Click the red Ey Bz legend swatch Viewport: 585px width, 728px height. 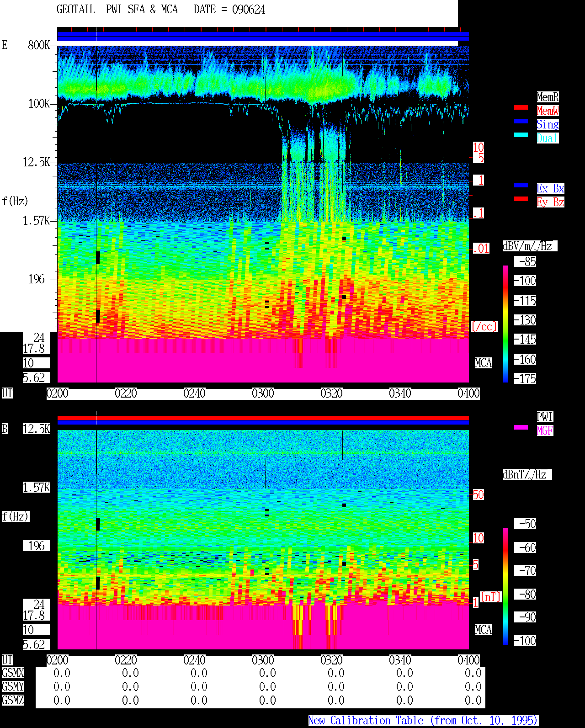521,199
